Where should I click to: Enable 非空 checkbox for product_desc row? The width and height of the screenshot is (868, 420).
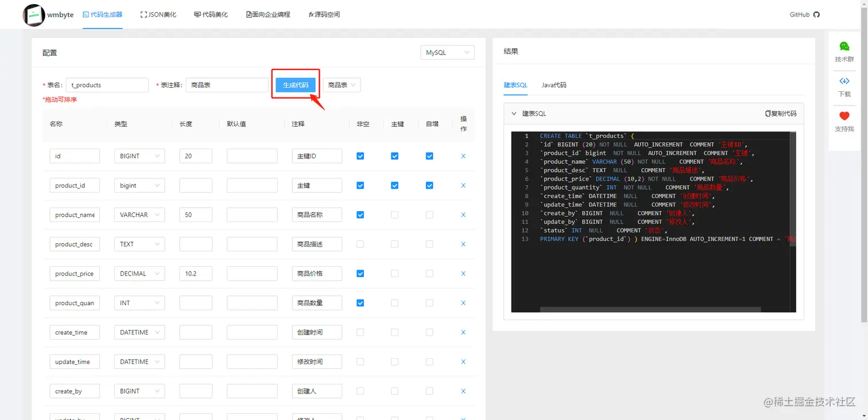[x=360, y=244]
